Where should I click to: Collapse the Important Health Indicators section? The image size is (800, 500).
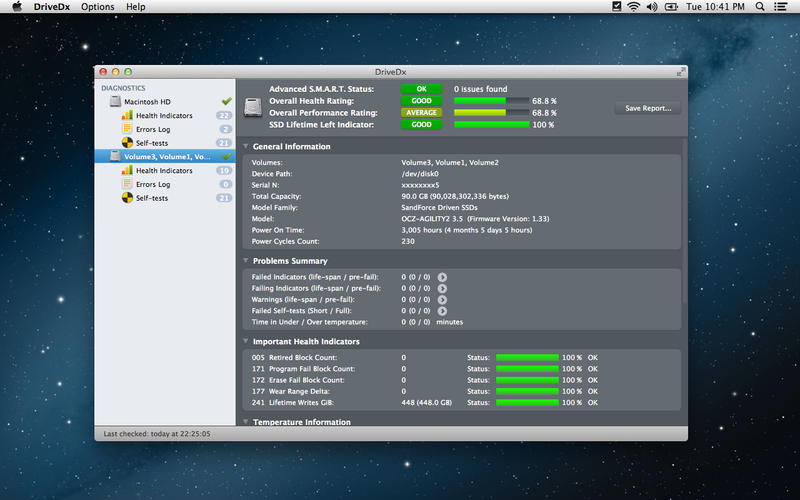245,341
